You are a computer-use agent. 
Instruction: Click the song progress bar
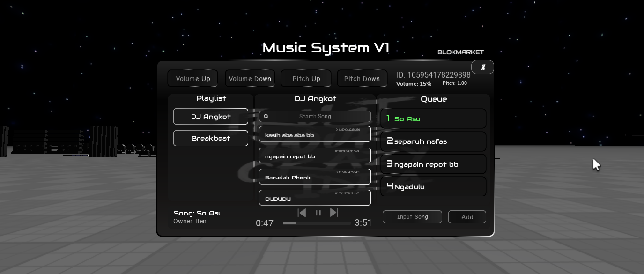point(317,223)
